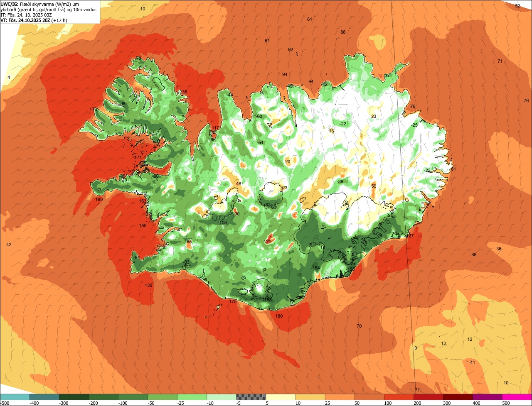
Task: Click the '-154' value on the map
Action: [315, 268]
